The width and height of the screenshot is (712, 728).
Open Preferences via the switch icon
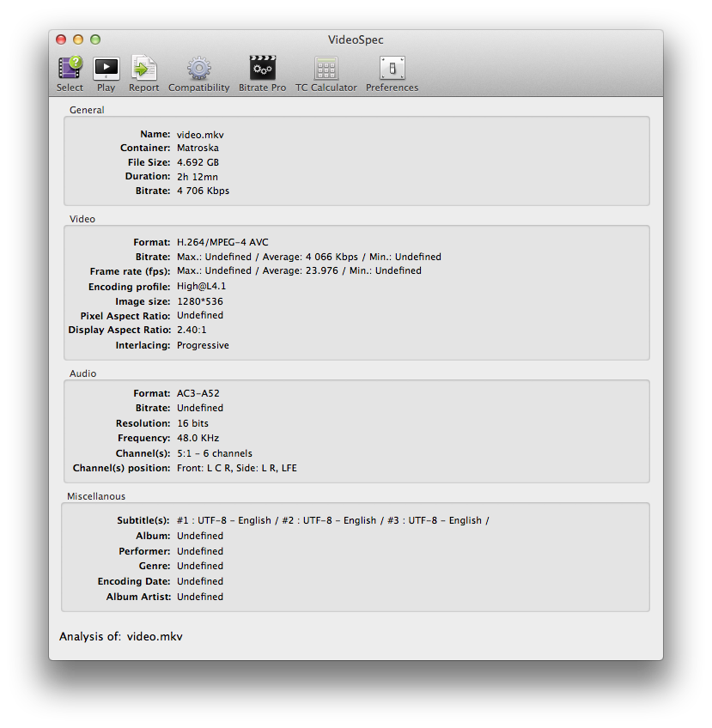pos(392,69)
